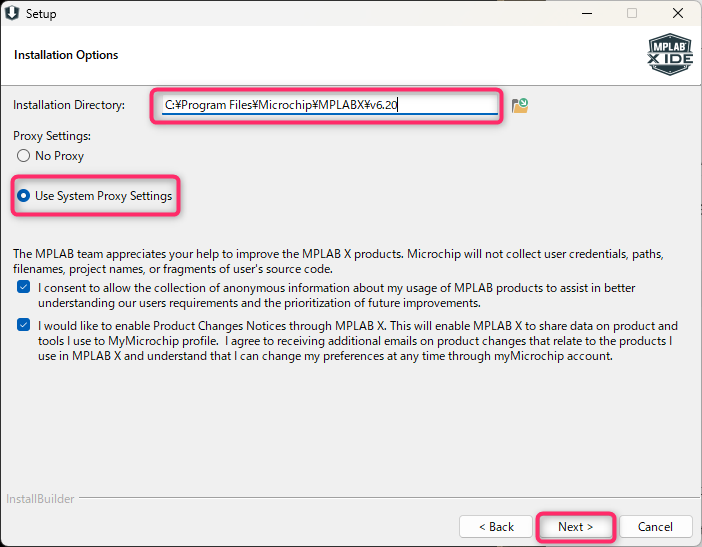Click the Next button
The width and height of the screenshot is (702, 547).
pos(575,527)
